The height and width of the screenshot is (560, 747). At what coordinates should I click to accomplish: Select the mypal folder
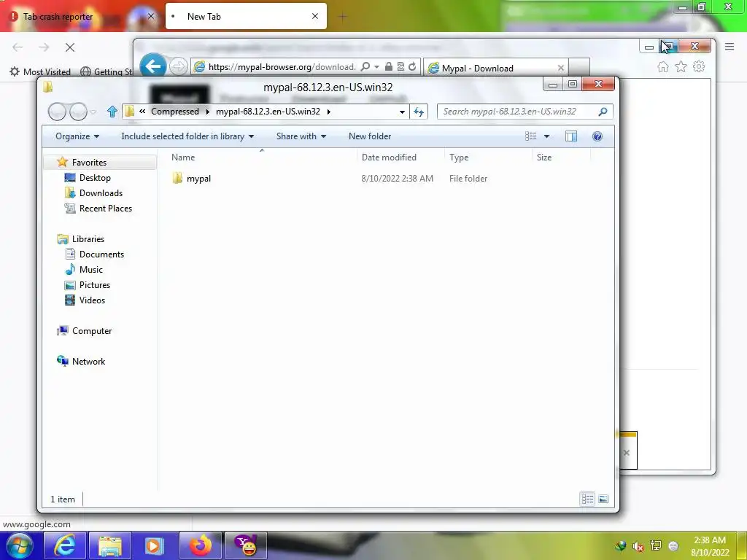pos(198,179)
